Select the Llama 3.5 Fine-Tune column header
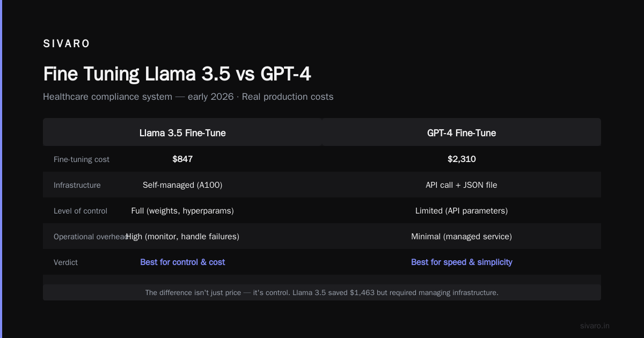644x338 pixels. click(182, 133)
